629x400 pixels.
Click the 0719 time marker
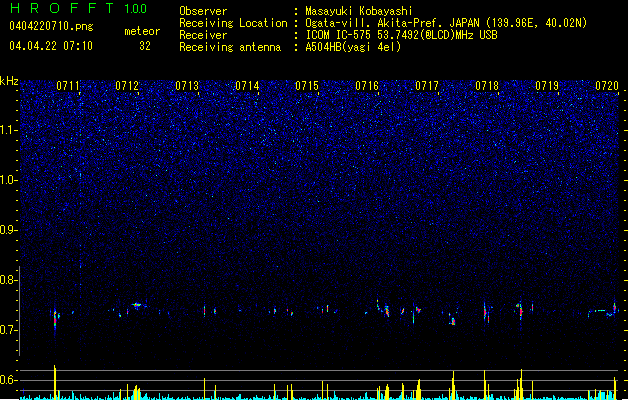(x=547, y=86)
